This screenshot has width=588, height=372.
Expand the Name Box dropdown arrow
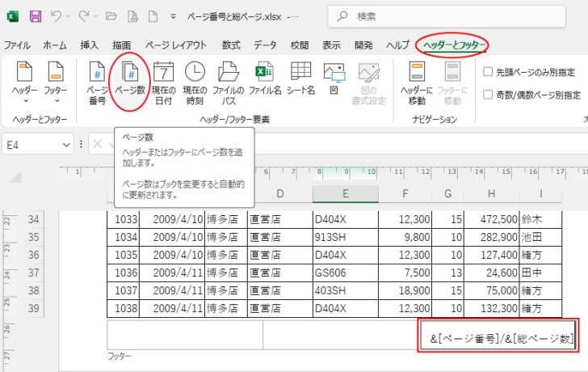coord(66,145)
